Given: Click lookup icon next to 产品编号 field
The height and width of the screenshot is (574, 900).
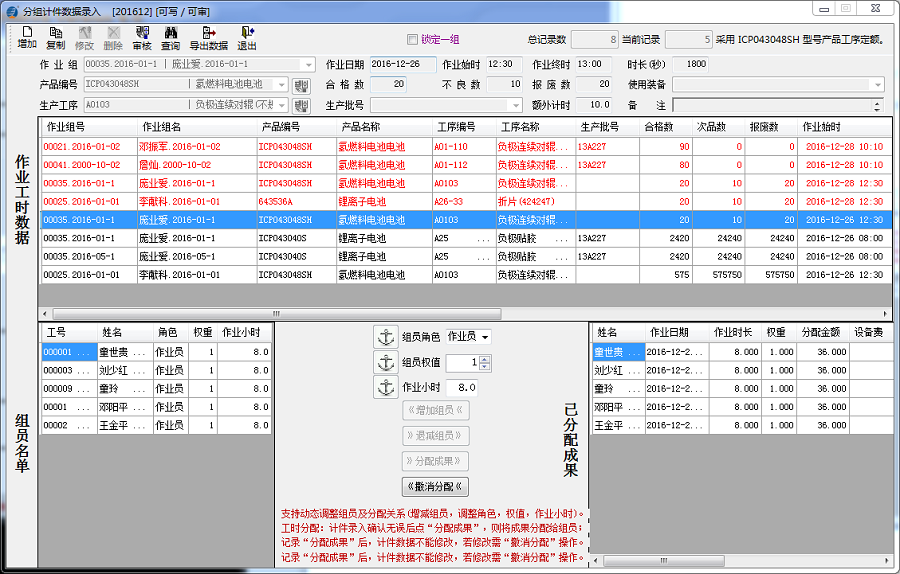Looking at the screenshot, I should (x=302, y=85).
